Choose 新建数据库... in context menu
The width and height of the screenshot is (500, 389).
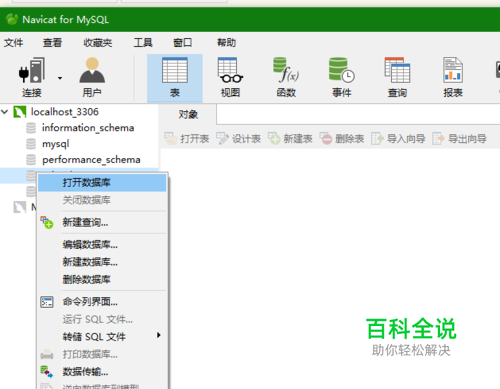(102, 262)
